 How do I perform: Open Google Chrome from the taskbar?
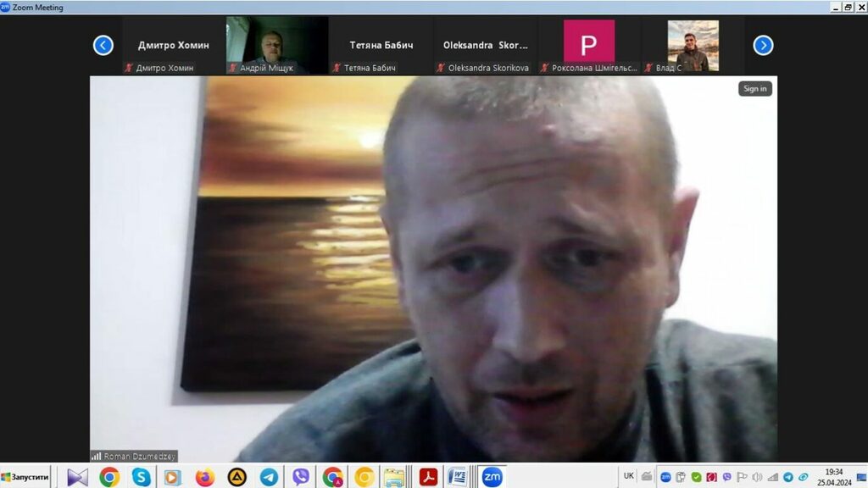[x=109, y=477]
